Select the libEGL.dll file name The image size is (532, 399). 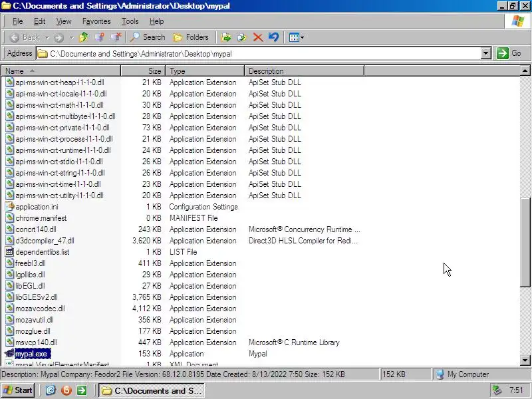pos(30,286)
